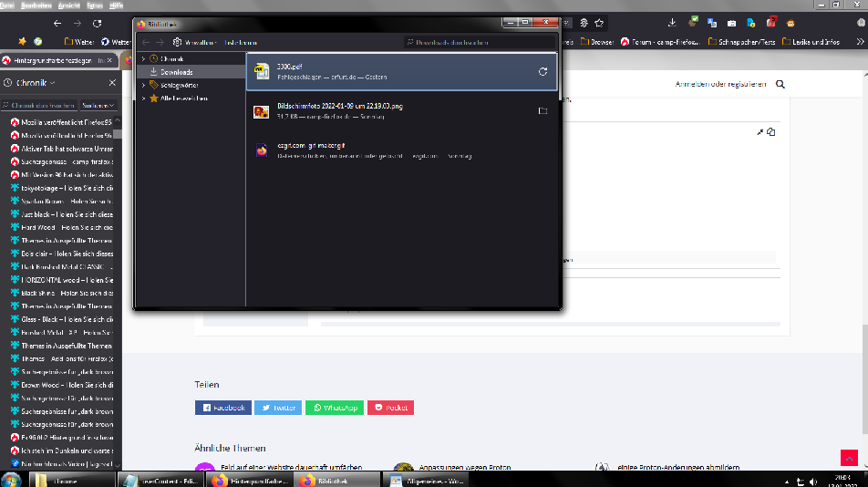Open history entry Mozilla veröffentlicht Firefox 95

click(61, 122)
